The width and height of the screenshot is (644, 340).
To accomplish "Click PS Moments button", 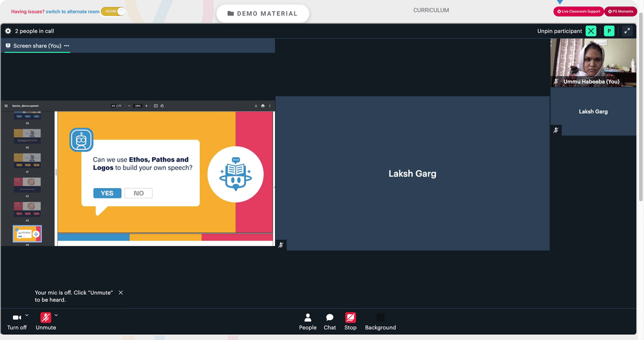I will pos(621,12).
